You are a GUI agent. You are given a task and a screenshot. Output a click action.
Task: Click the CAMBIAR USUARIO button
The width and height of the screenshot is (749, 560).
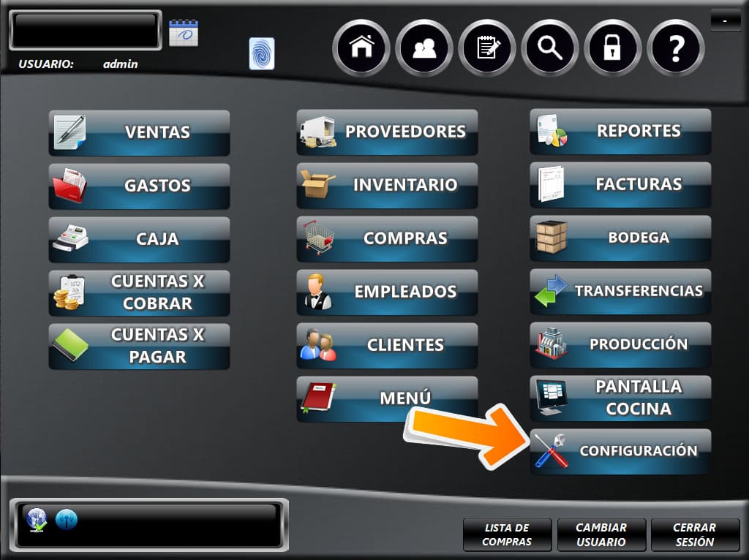click(x=601, y=535)
